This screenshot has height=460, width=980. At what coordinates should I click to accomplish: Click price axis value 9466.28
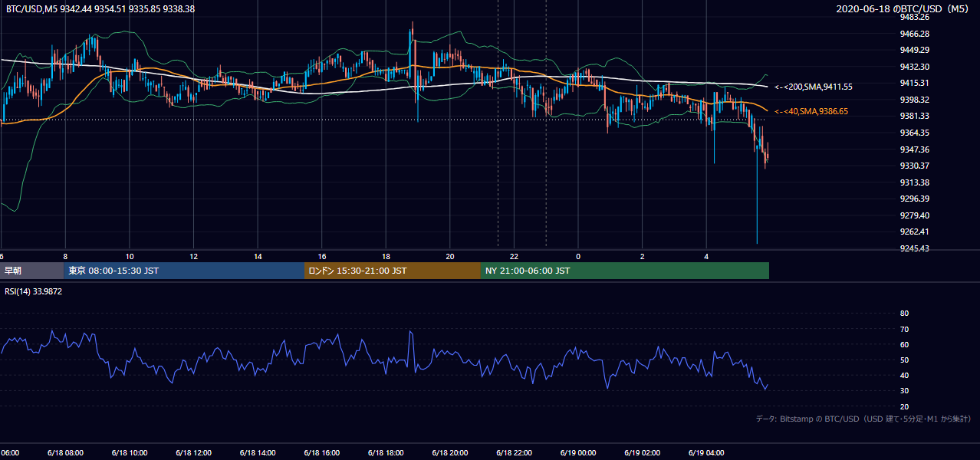(x=915, y=34)
